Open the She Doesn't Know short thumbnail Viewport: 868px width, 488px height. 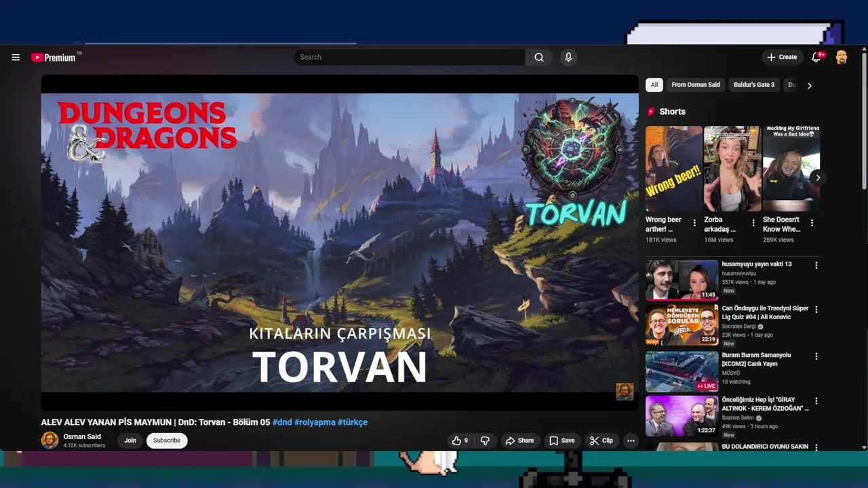791,169
